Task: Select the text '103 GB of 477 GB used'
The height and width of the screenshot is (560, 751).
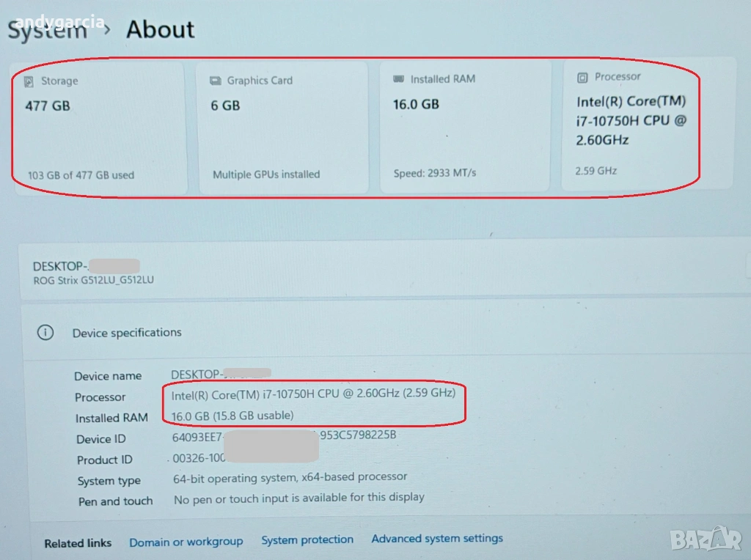Action: (81, 175)
